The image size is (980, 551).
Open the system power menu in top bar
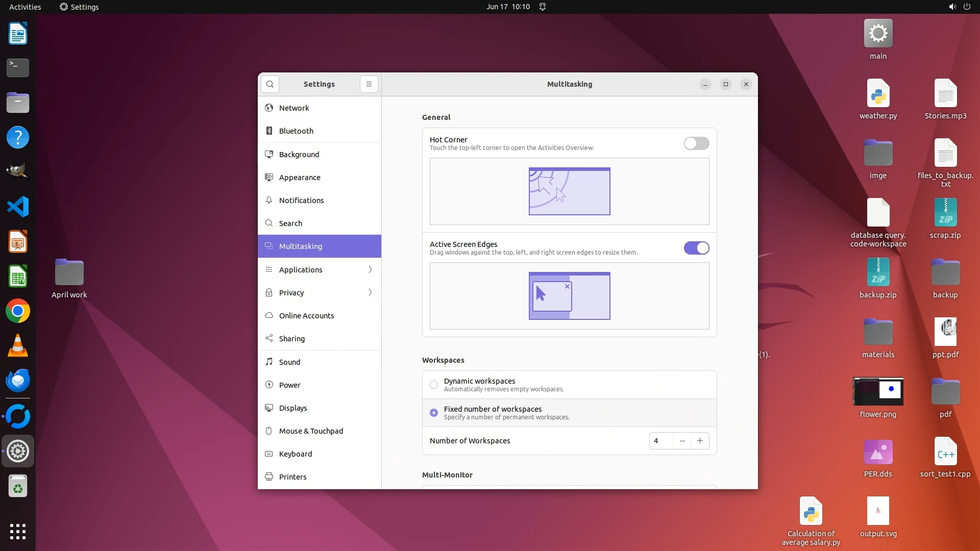tap(967, 7)
